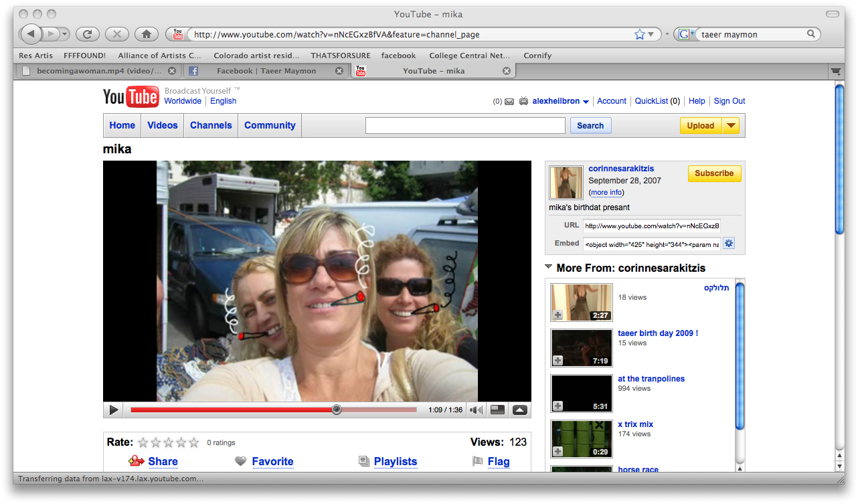Click the TV icon beside alexheilbron
Viewport: 858px width, 504px height.
(523, 102)
